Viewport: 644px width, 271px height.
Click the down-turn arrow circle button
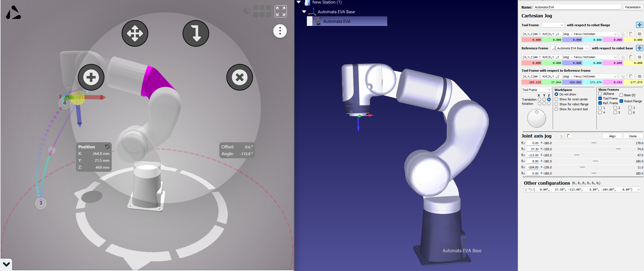196,33
